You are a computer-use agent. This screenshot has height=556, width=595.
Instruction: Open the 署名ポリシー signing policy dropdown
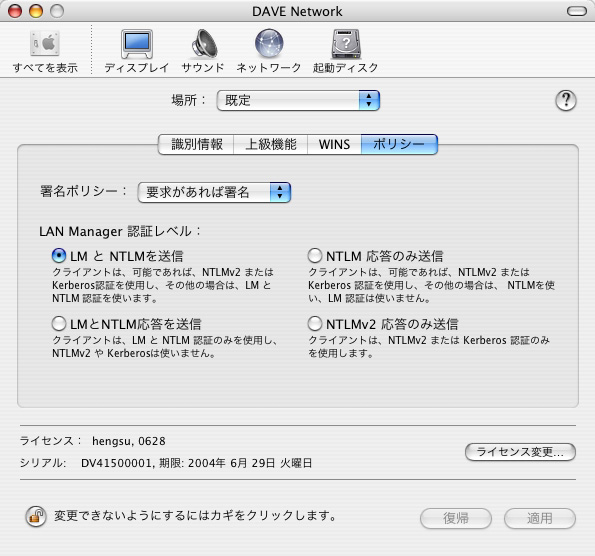click(214, 192)
